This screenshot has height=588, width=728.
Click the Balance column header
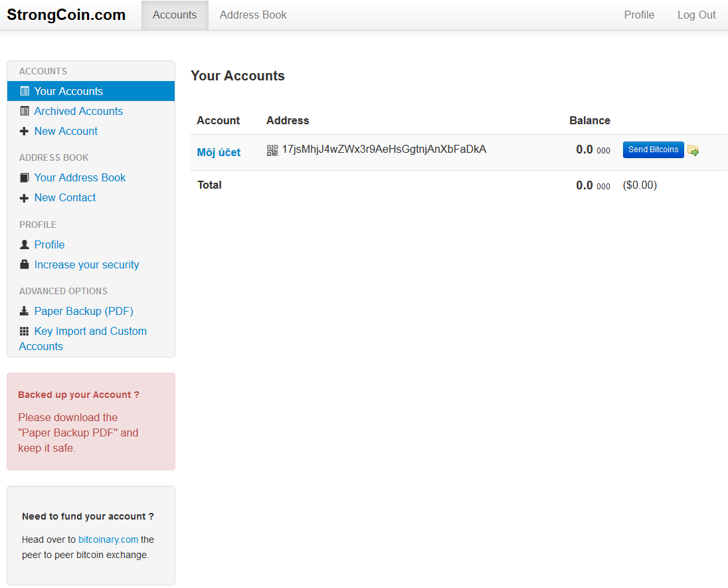(x=590, y=120)
